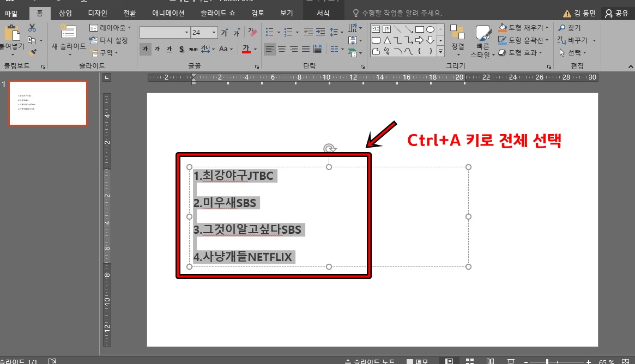Open the 파일 file tab
This screenshot has height=364, width=635.
[x=11, y=14]
